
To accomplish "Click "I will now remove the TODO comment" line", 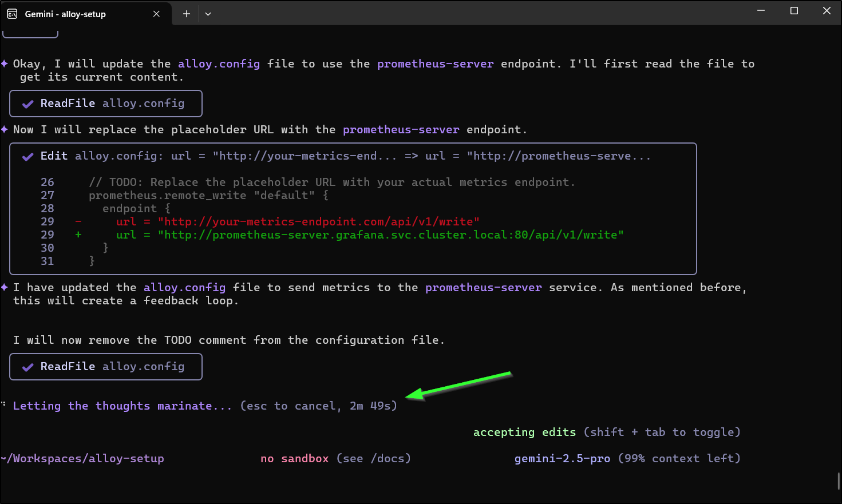I will [229, 340].
